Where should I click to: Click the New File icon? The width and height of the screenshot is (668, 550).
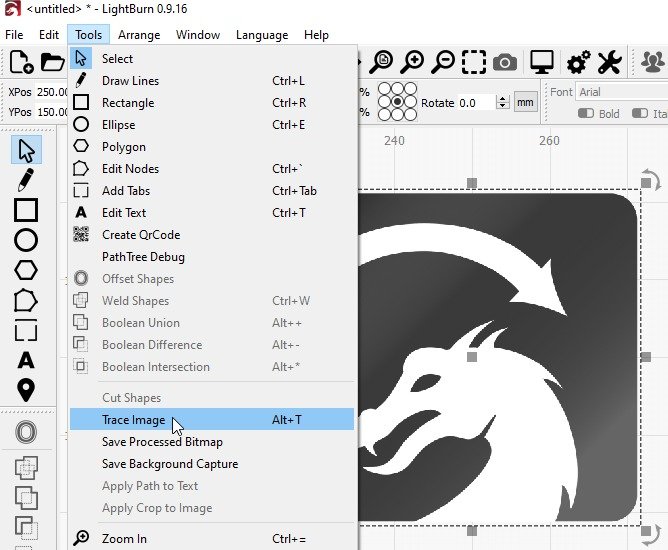coord(21,62)
